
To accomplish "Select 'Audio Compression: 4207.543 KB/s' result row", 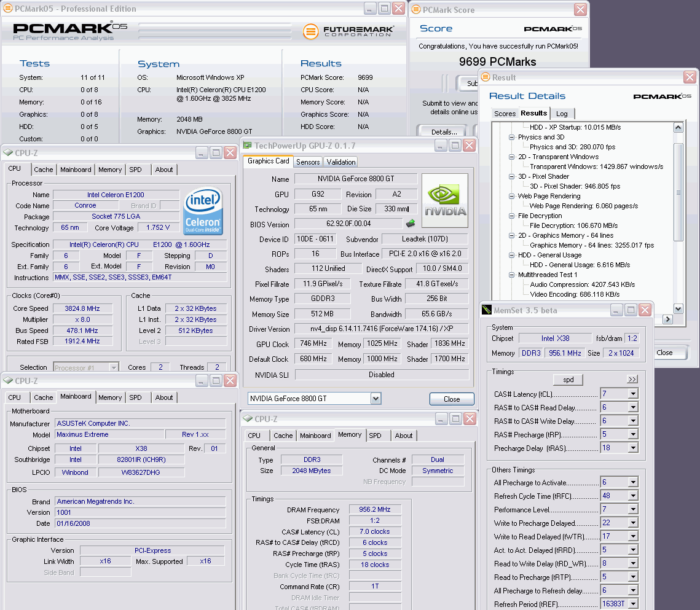I will point(582,284).
